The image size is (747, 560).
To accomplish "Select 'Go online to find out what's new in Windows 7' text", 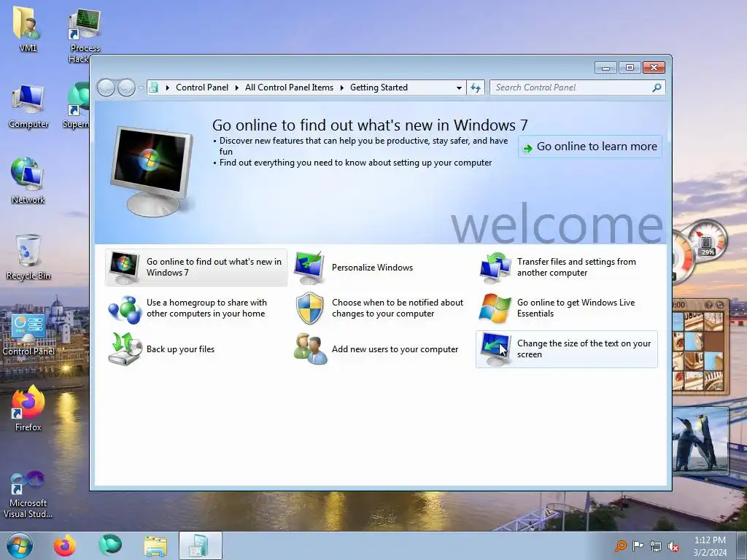I will pos(214,267).
